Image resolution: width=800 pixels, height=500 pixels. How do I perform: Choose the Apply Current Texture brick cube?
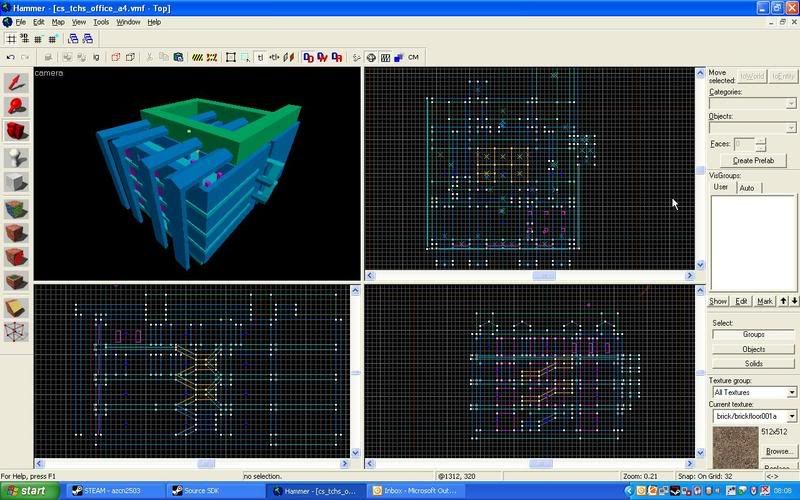tap(16, 233)
